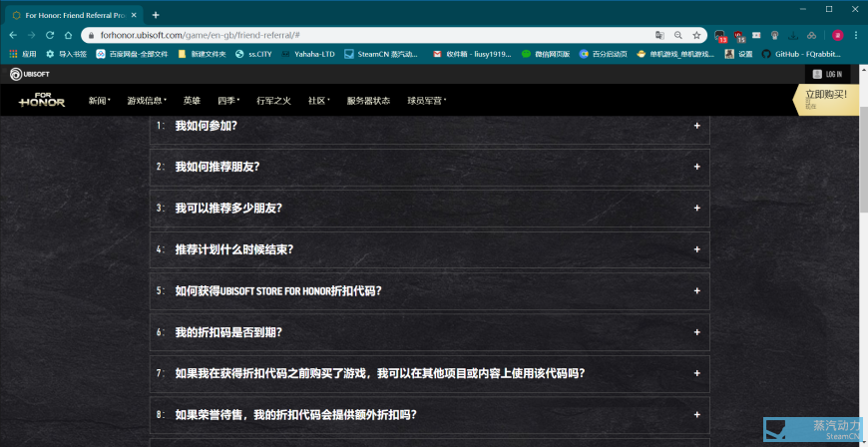The image size is (868, 447).
Task: Close the For Honor Friend Referral tab
Action: (134, 15)
